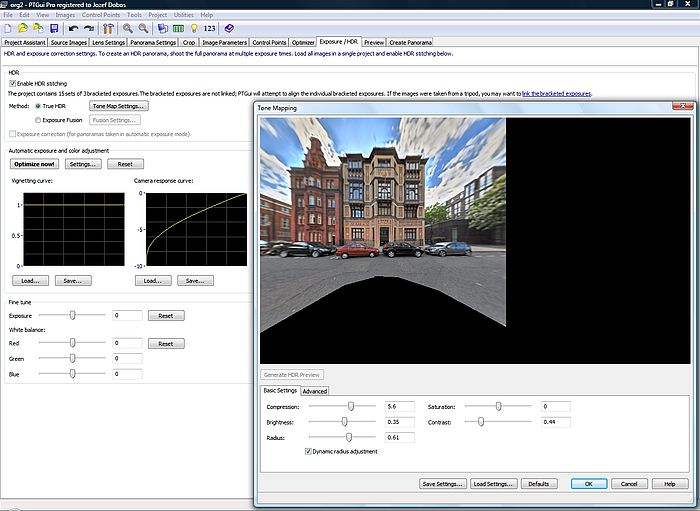Click the Undo arrow icon

point(74,29)
